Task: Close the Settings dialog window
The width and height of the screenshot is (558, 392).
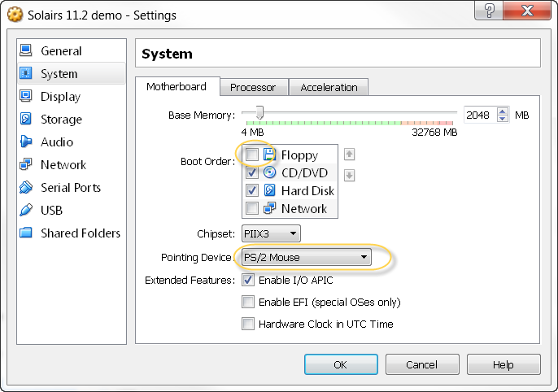Action: [527, 11]
